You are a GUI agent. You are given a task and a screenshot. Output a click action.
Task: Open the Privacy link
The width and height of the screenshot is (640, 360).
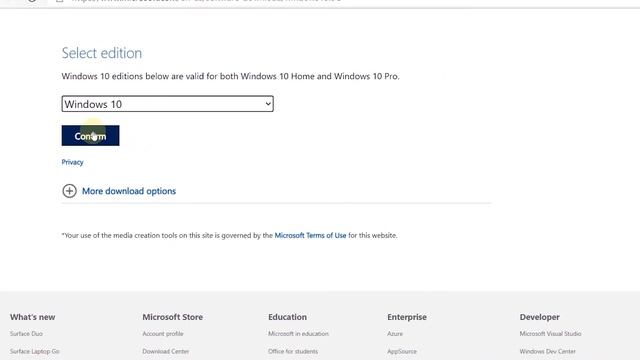tap(72, 162)
